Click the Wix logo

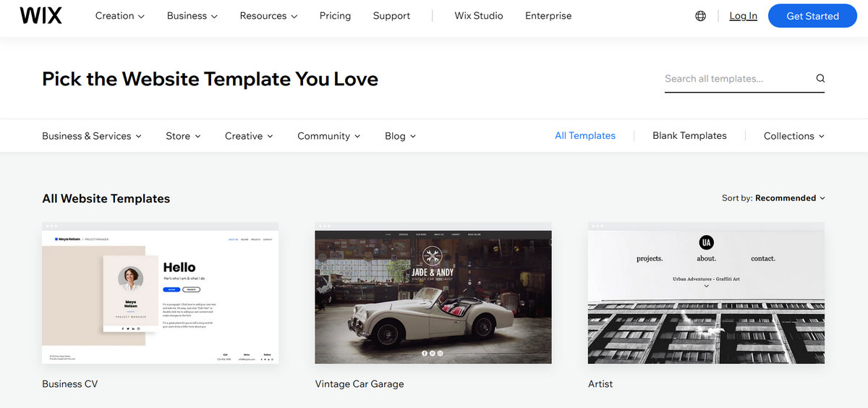pyautogui.click(x=41, y=15)
